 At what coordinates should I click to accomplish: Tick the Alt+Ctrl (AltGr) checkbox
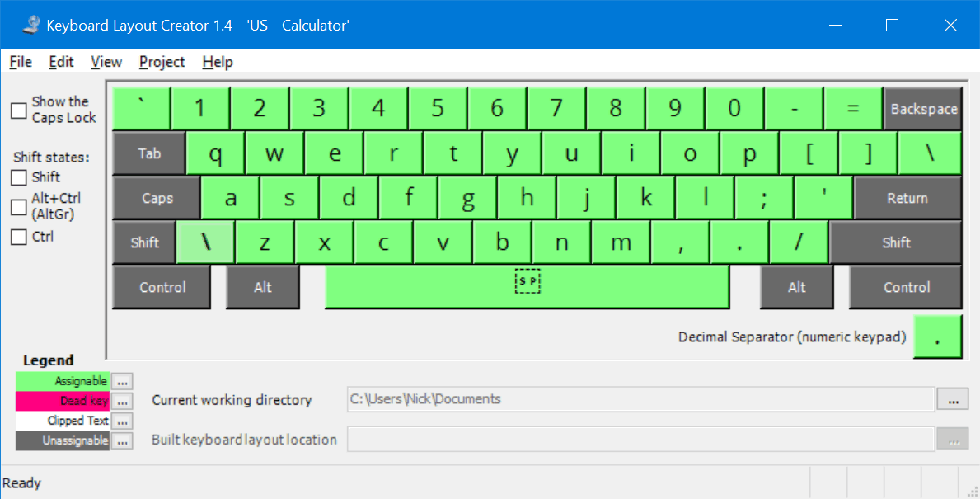(19, 207)
